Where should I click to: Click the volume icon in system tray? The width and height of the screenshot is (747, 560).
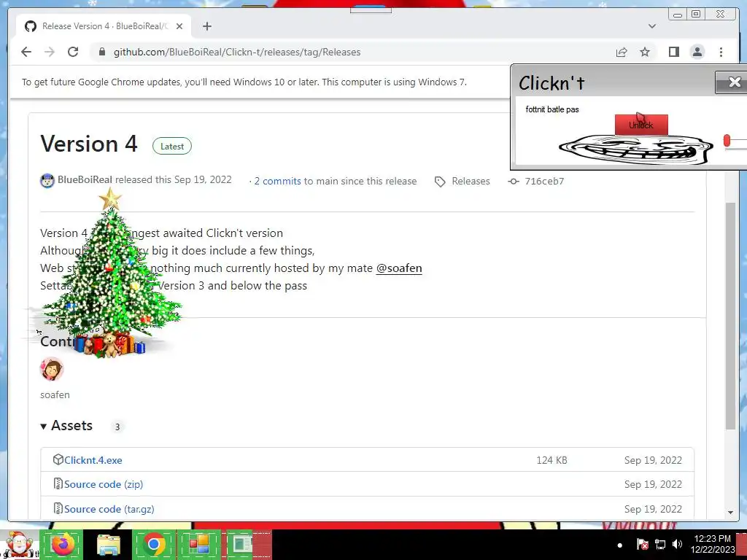(677, 544)
